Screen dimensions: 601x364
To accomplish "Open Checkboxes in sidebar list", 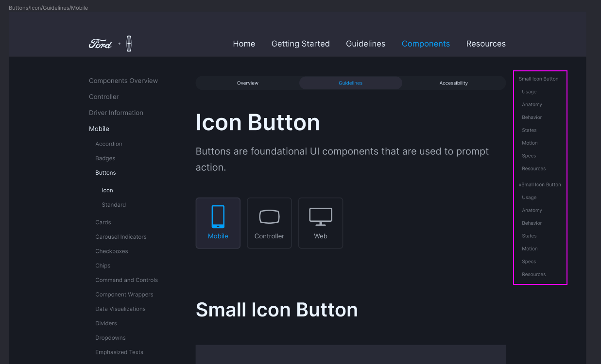I will 112,251.
